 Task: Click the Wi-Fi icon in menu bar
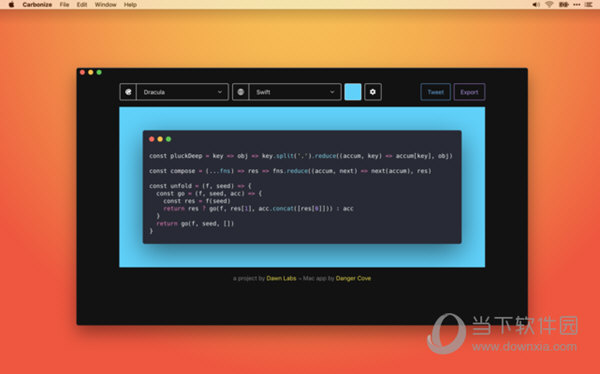[x=549, y=5]
